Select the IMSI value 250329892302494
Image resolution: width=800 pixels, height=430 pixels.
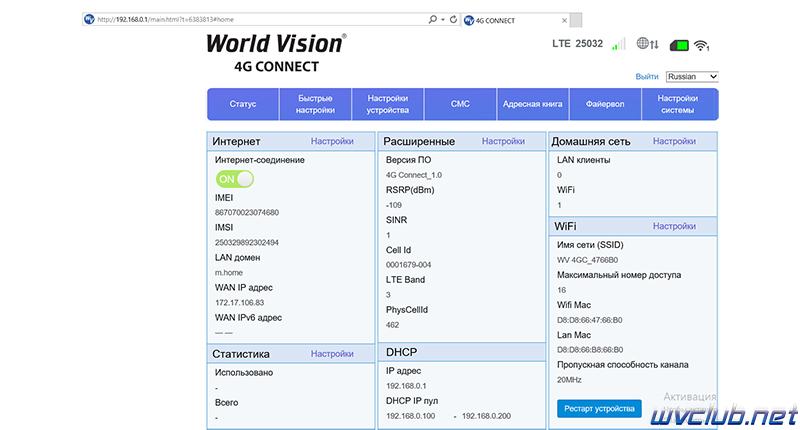pyautogui.click(x=247, y=242)
